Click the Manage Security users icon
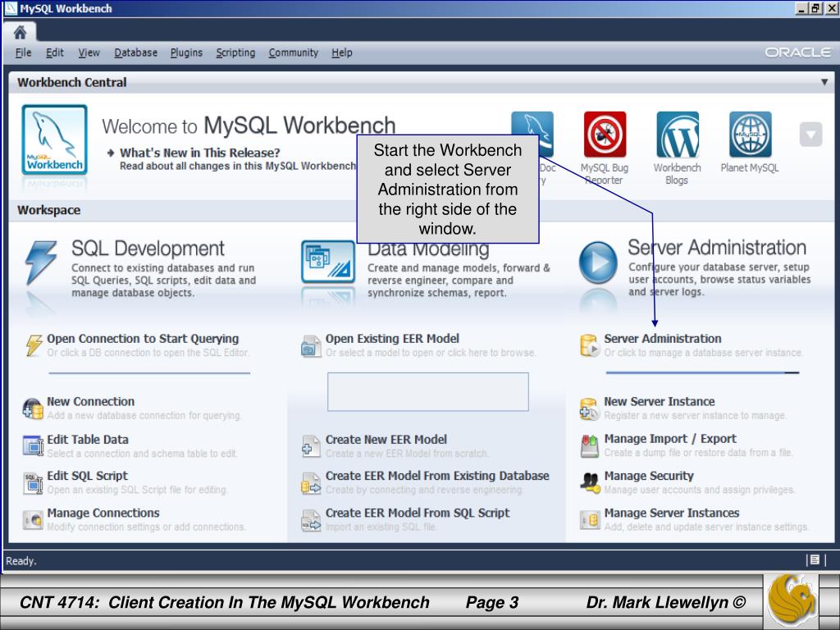The height and width of the screenshot is (630, 840). 590,482
